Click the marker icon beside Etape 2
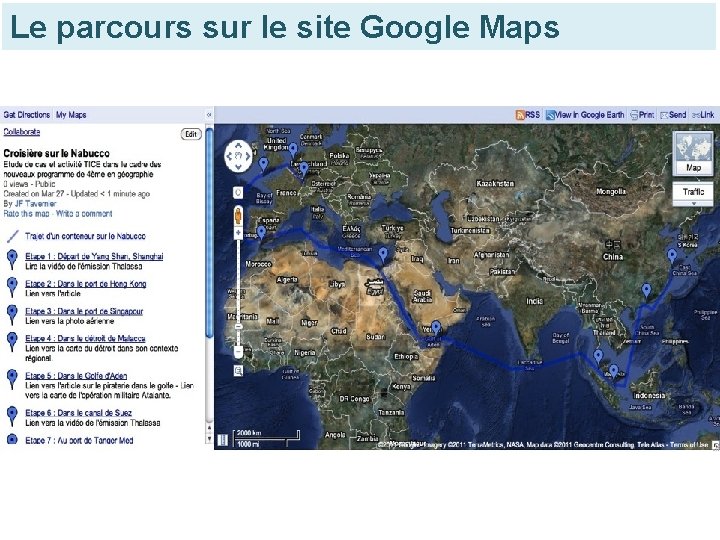Image resolution: width=720 pixels, height=540 pixels. pyautogui.click(x=12, y=287)
